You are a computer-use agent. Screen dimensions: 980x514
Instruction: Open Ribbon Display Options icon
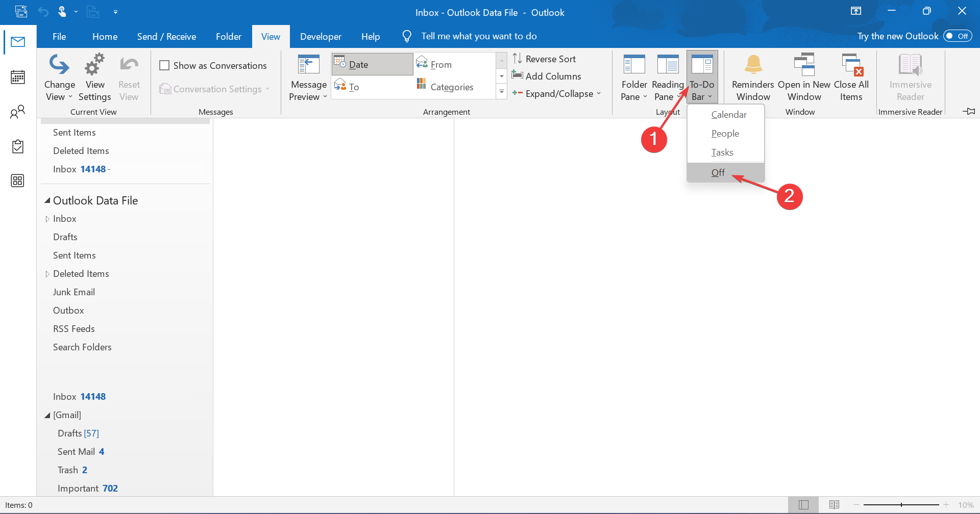tap(856, 11)
